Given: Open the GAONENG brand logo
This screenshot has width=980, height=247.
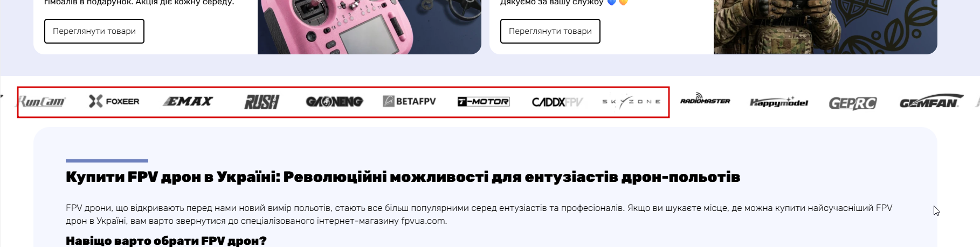Looking at the screenshot, I should pyautogui.click(x=334, y=101).
